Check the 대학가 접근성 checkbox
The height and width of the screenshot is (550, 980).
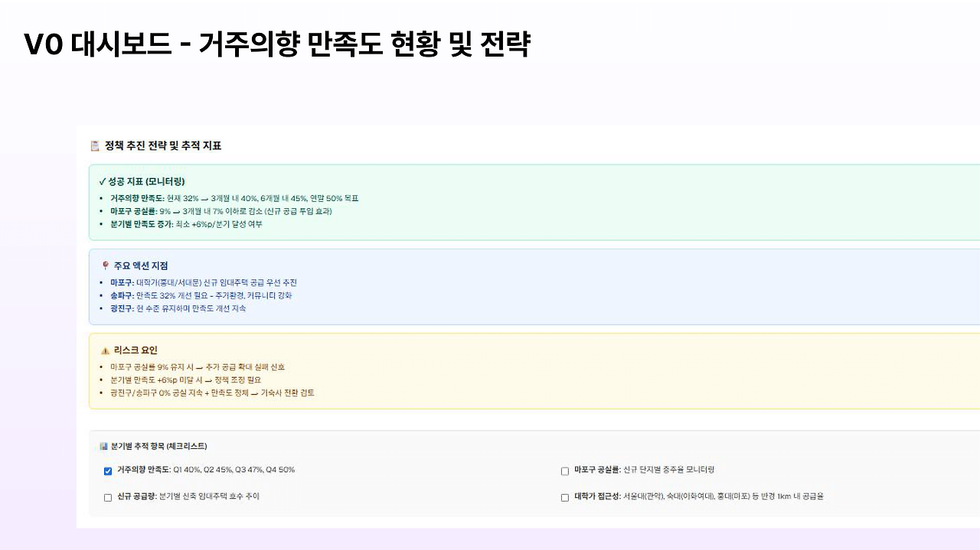point(564,497)
